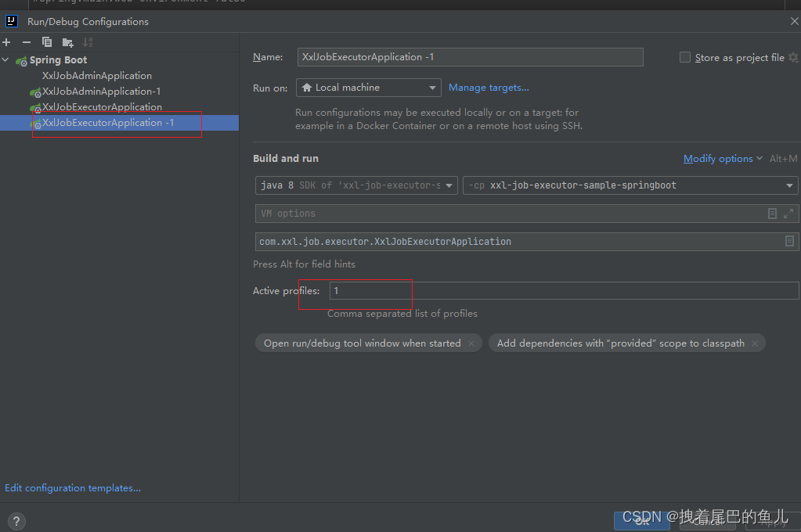Viewport: 801px width, 532px height.
Task: Open VM options macro insert icon
Action: 772,214
